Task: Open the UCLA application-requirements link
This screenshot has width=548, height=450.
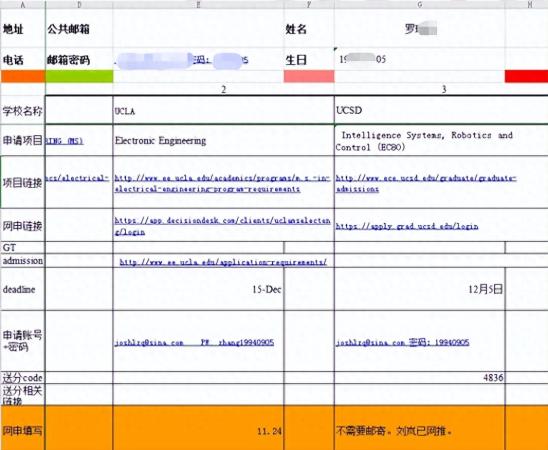Action: pyautogui.click(x=223, y=262)
